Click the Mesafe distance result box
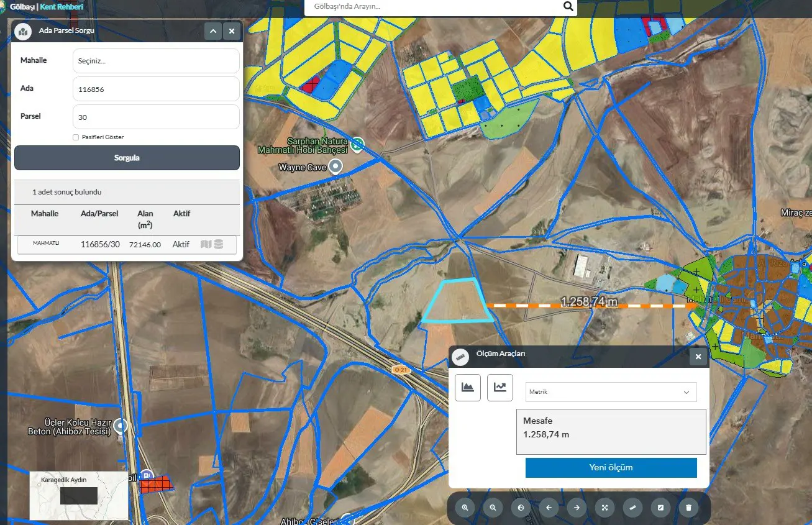The image size is (812, 525). [x=611, y=431]
